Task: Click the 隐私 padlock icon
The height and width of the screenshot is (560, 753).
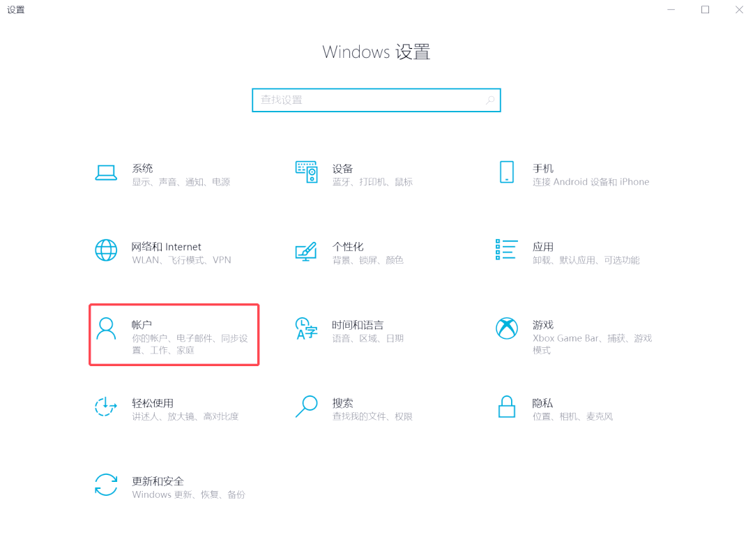Action: tap(506, 408)
